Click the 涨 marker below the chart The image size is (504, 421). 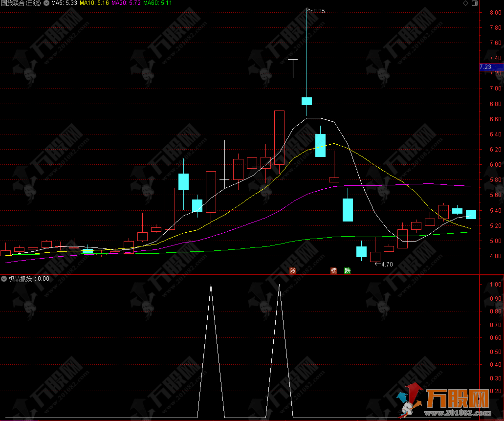point(292,270)
